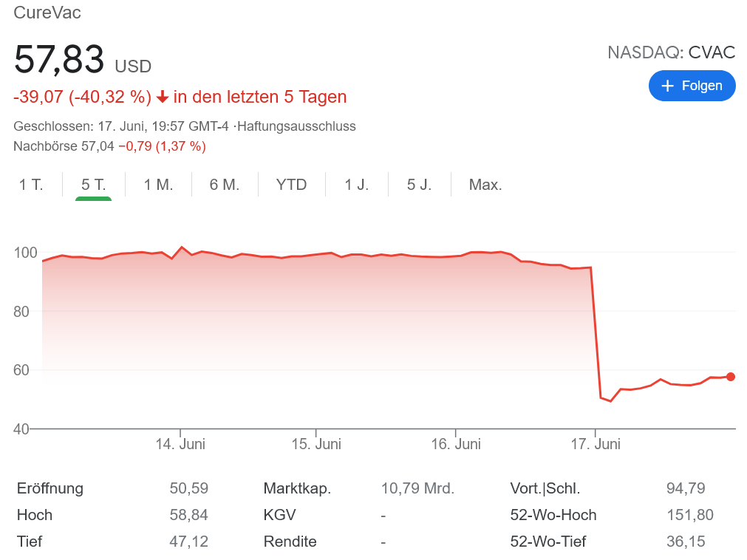Image resolution: width=747 pixels, height=560 pixels.
Task: Select the 5 T. time range tab
Action: [94, 185]
